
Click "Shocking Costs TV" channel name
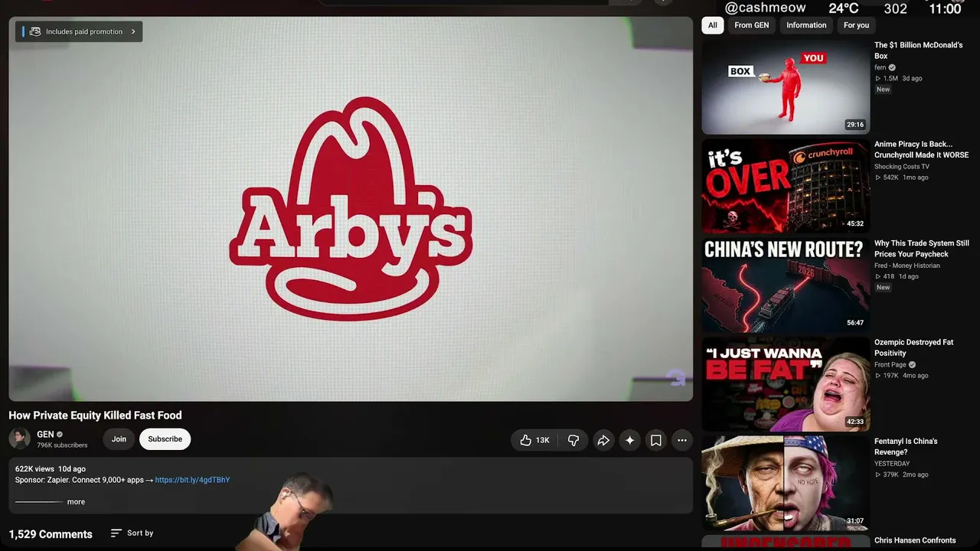point(902,166)
